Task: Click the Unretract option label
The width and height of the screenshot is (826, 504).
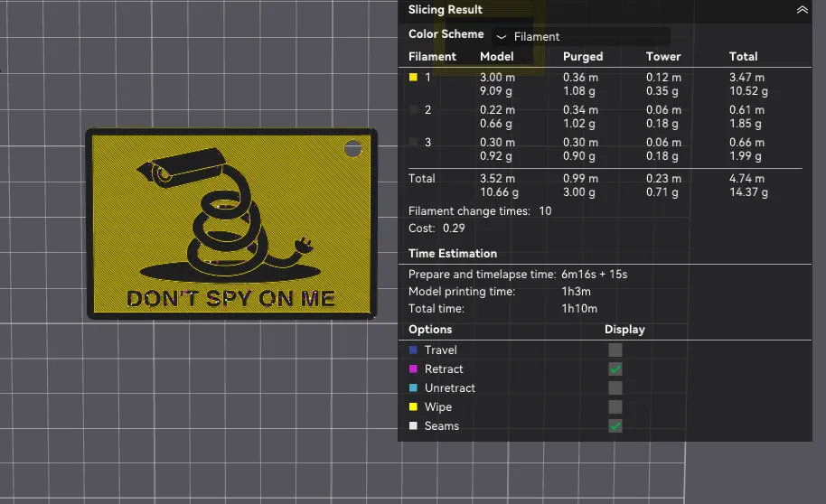Action: (x=449, y=387)
